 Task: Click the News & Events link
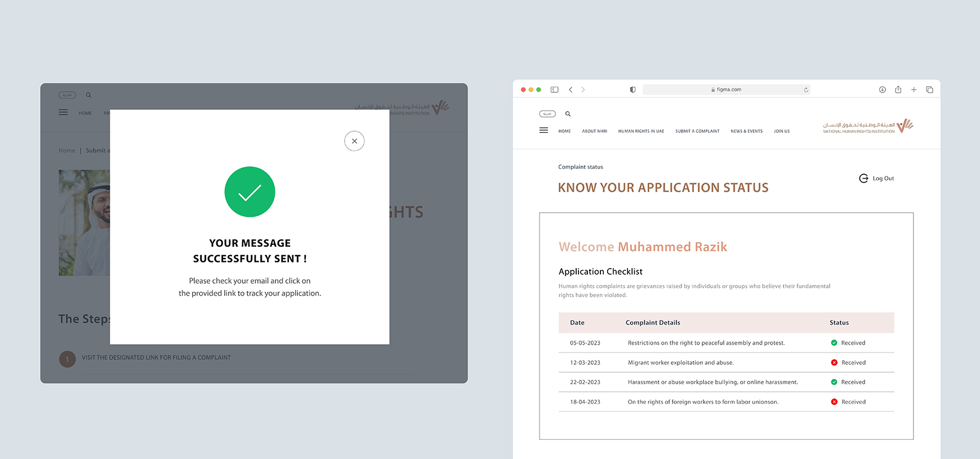[x=746, y=131]
